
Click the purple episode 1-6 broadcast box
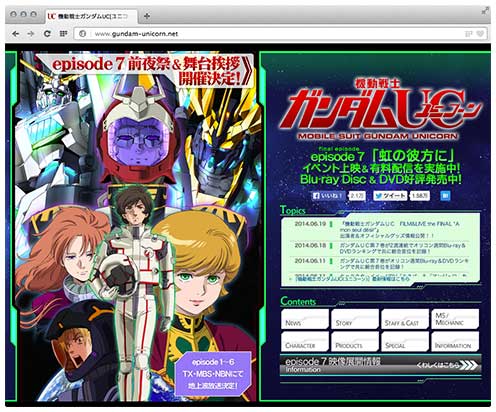tap(213, 374)
